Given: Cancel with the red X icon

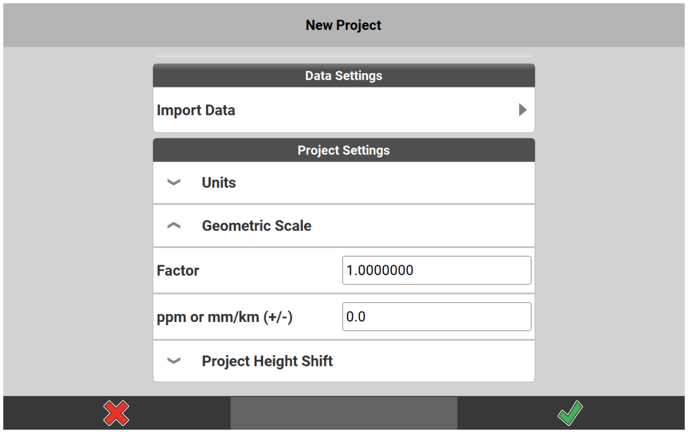Looking at the screenshot, I should (116, 413).
